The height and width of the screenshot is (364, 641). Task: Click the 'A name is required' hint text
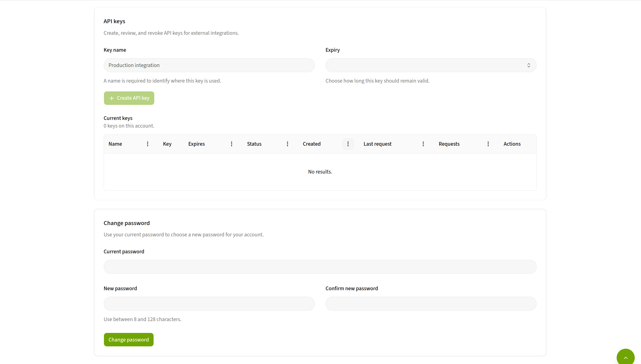pyautogui.click(x=162, y=81)
